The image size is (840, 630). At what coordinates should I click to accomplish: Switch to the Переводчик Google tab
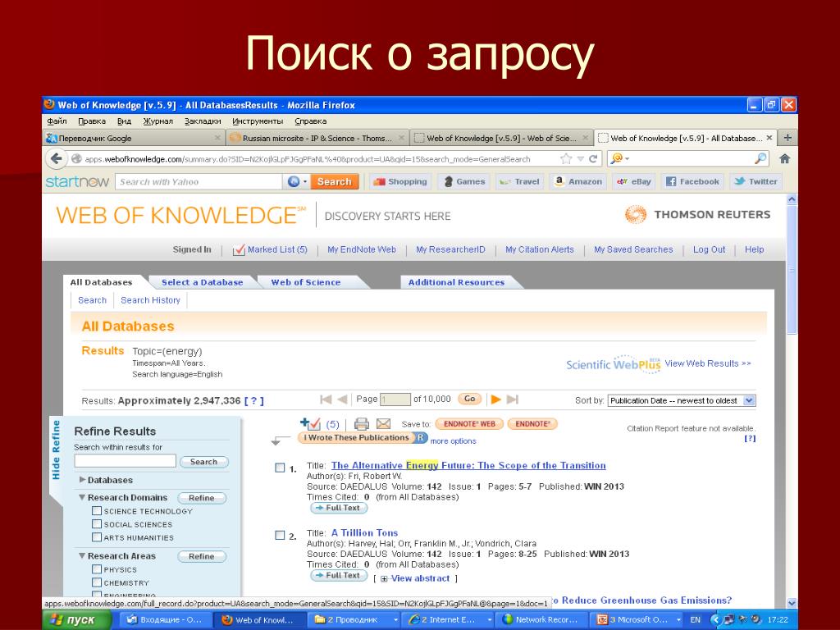[134, 138]
